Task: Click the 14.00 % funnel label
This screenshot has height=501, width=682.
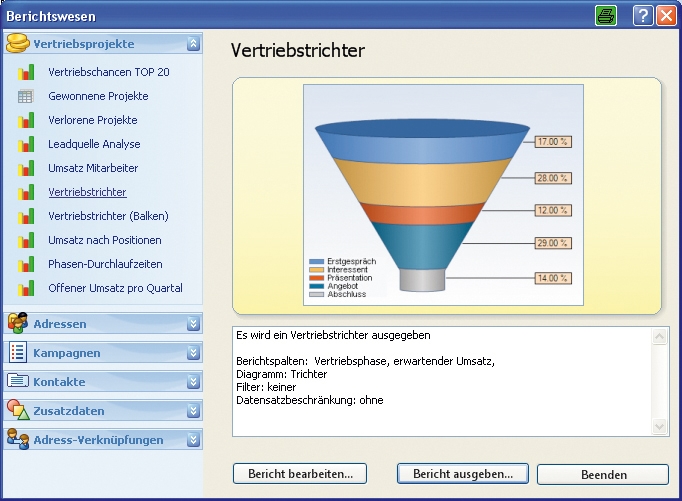Action: pyautogui.click(x=553, y=278)
